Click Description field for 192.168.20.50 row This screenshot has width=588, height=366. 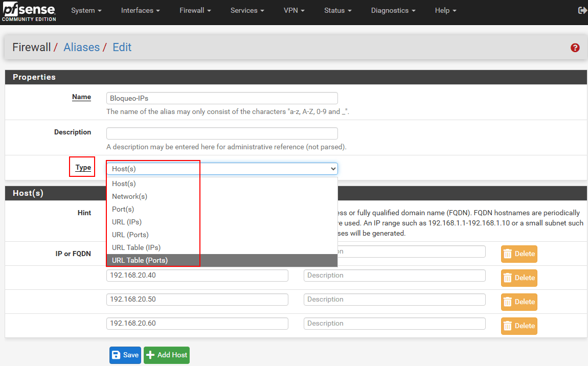click(x=395, y=300)
